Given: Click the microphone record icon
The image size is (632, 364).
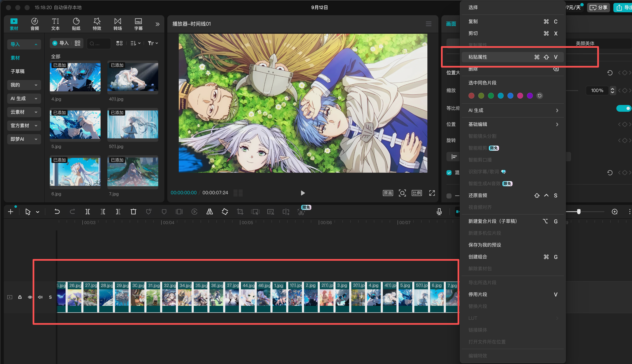Looking at the screenshot, I should [439, 212].
